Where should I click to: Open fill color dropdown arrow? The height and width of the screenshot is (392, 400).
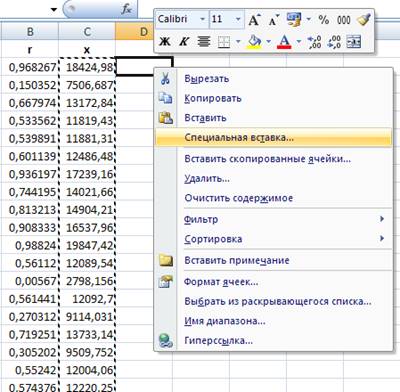268,42
